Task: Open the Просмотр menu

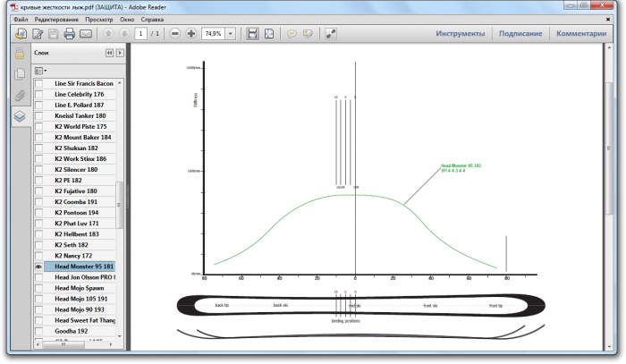Action: 99,19
